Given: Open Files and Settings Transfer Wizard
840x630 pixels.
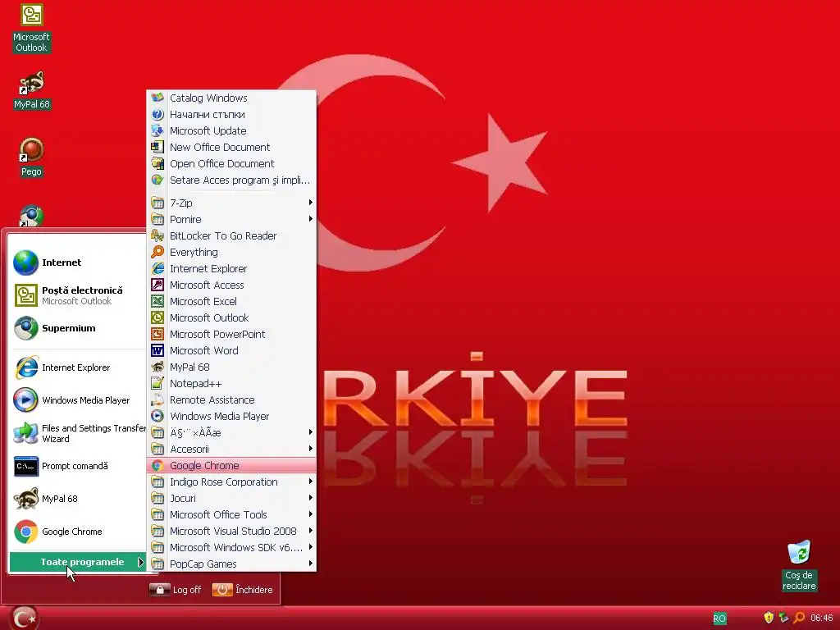Looking at the screenshot, I should point(78,433).
